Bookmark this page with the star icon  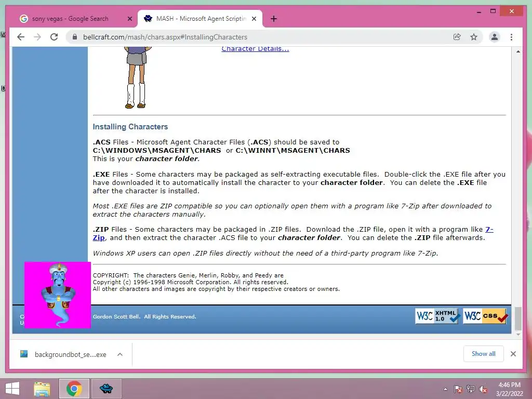point(474,37)
